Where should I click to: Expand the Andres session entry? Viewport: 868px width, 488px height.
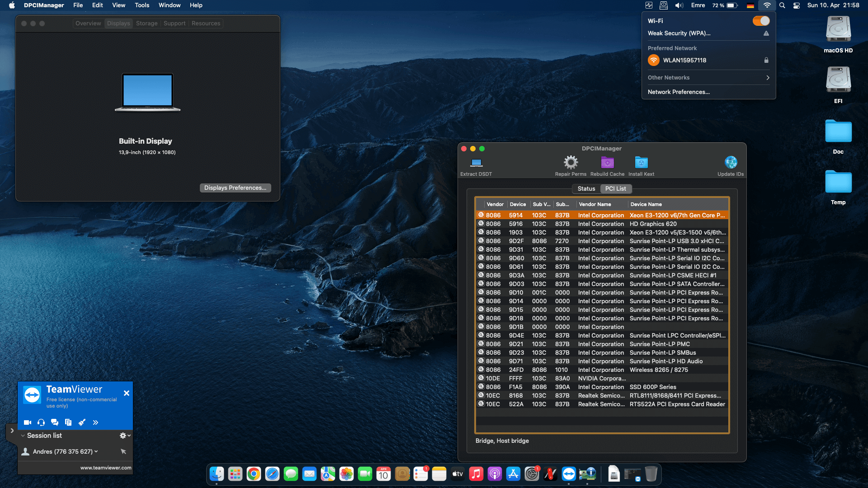(x=95, y=451)
